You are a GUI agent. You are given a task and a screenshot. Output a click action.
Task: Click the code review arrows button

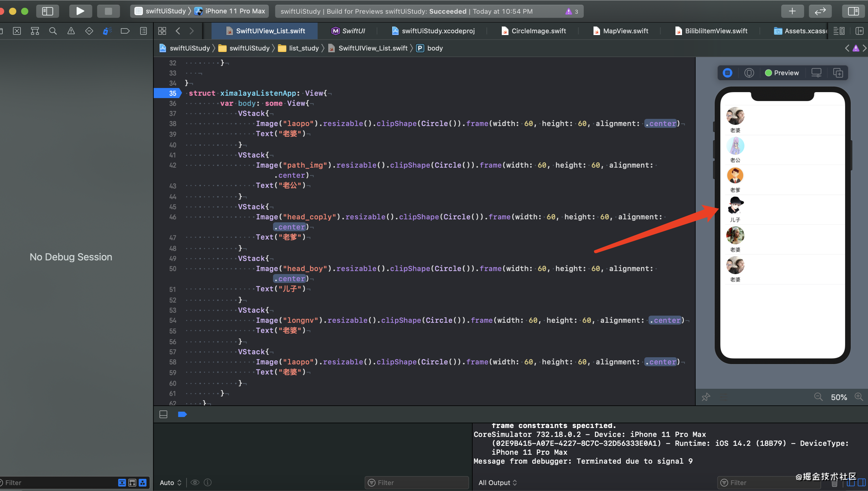pyautogui.click(x=820, y=11)
